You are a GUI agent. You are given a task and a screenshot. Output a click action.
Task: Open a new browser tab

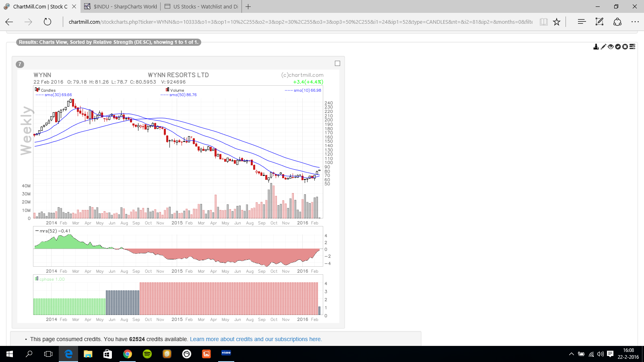pyautogui.click(x=248, y=6)
